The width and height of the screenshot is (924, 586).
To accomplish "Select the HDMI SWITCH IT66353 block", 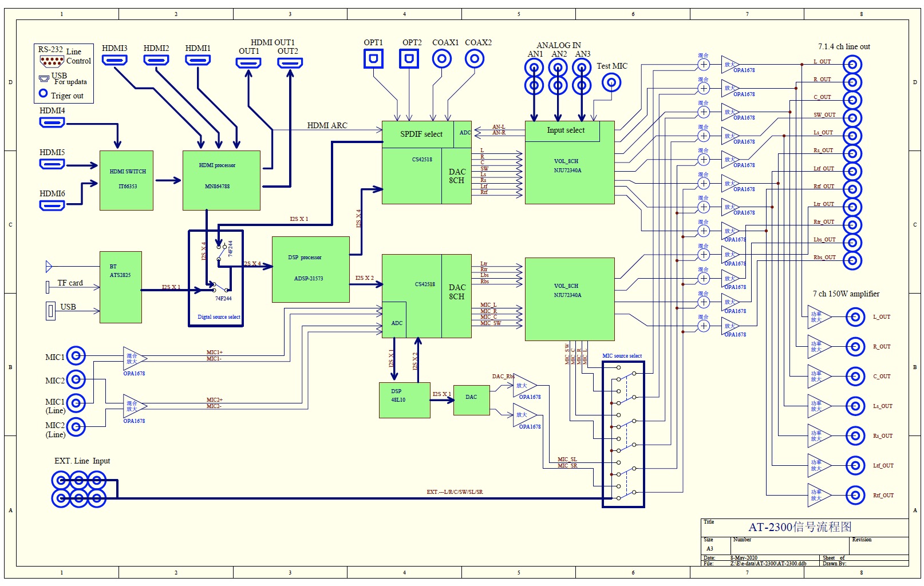I will pyautogui.click(x=127, y=180).
